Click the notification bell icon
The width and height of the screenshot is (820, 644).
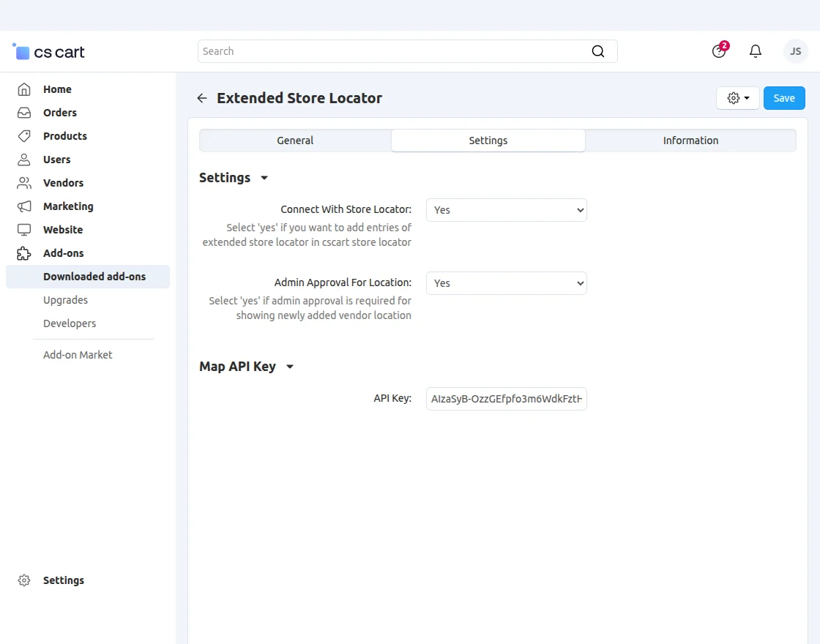756,51
